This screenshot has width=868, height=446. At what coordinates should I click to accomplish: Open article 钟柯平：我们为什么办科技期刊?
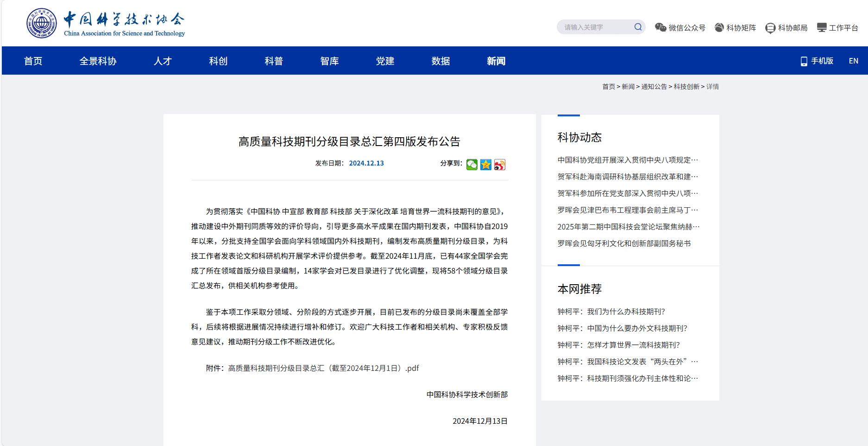point(611,312)
